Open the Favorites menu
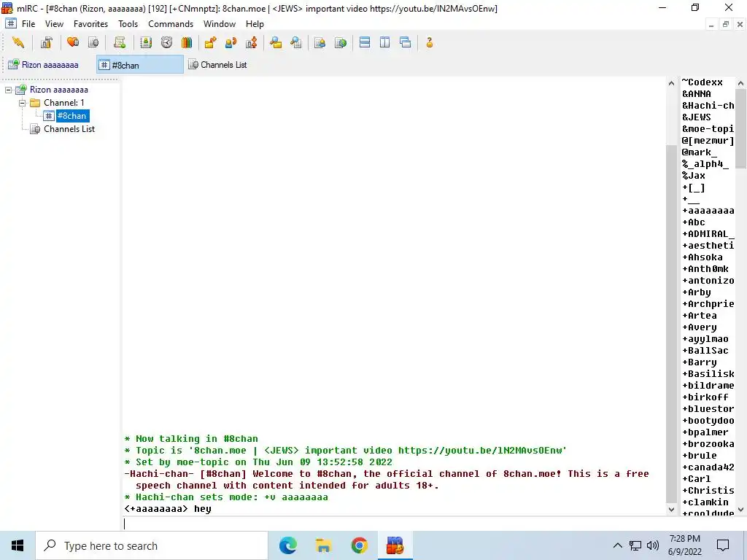This screenshot has height=560, width=747. coord(90,24)
